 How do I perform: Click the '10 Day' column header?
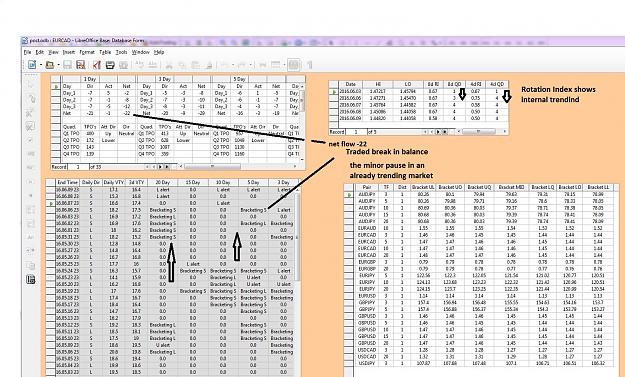click(x=223, y=183)
